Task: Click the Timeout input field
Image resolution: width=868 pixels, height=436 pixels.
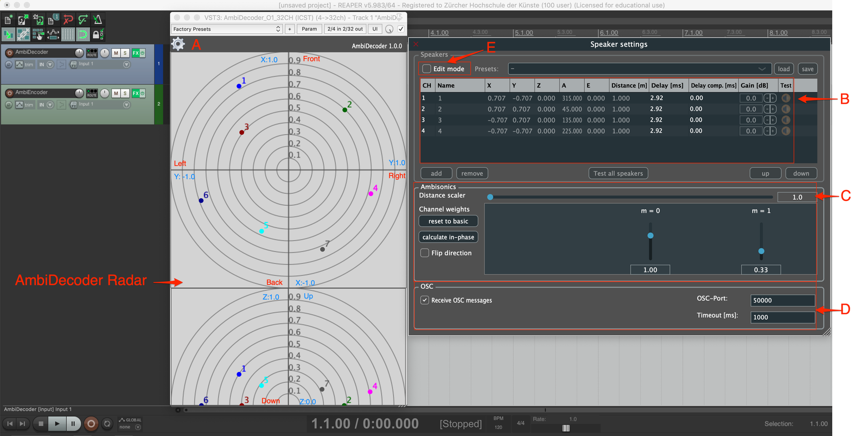Action: pos(782,317)
